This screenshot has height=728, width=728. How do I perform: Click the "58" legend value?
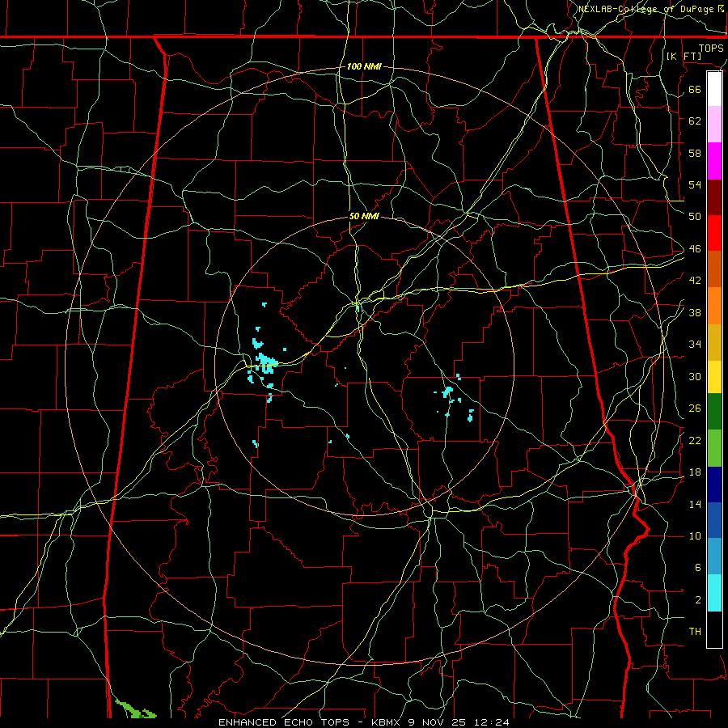tap(695, 153)
